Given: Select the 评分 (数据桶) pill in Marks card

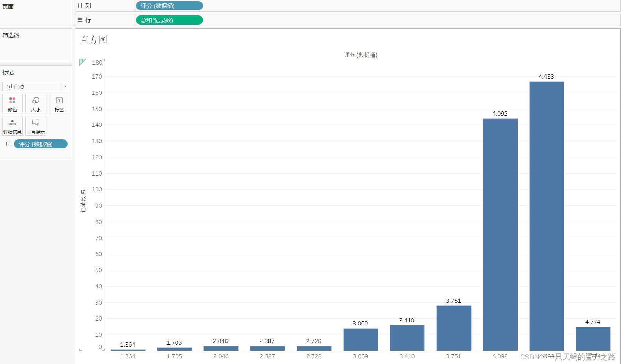Looking at the screenshot, I should coord(41,144).
